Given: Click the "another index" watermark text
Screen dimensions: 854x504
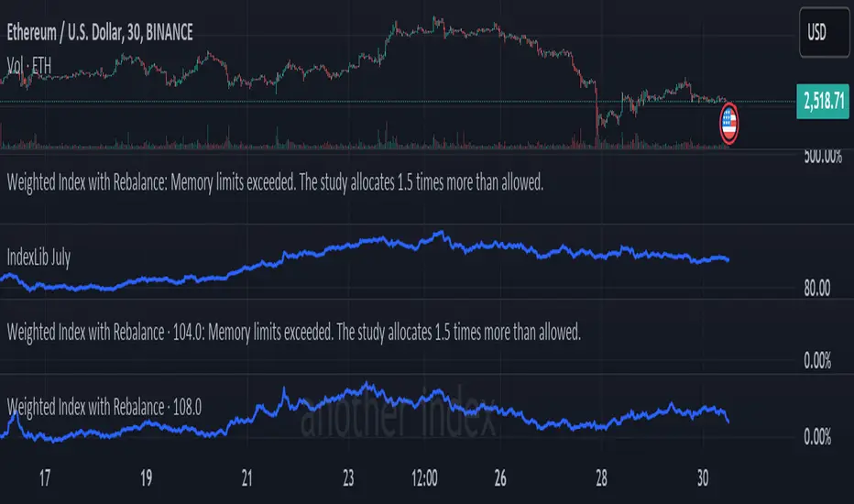Looking at the screenshot, I should click(399, 422).
